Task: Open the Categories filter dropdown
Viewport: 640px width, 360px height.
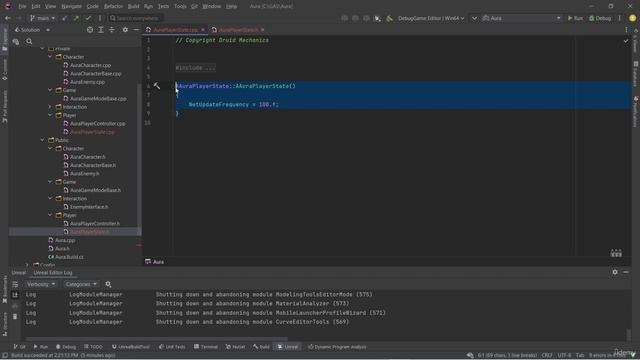Action: tap(81, 284)
